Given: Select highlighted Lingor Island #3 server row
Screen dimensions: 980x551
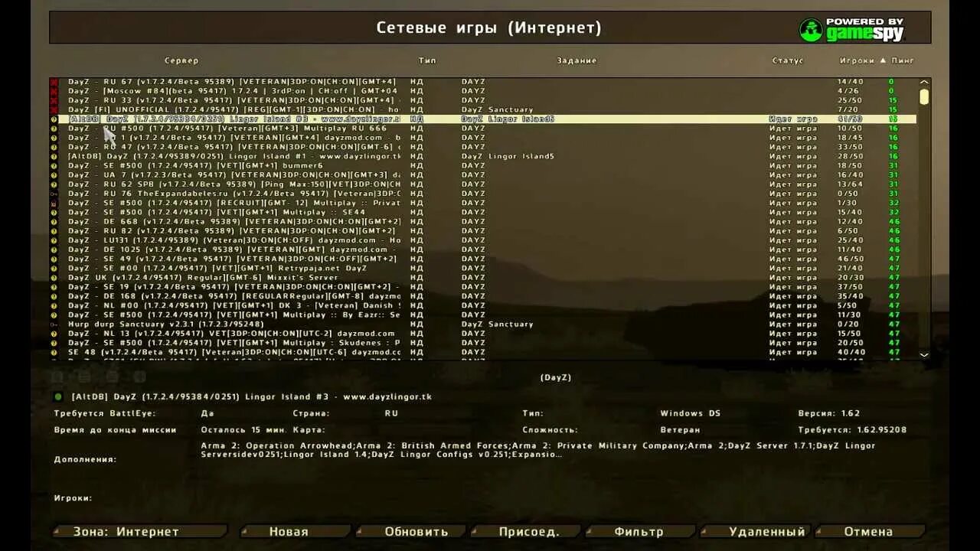Looking at the screenshot, I should click(x=487, y=119).
